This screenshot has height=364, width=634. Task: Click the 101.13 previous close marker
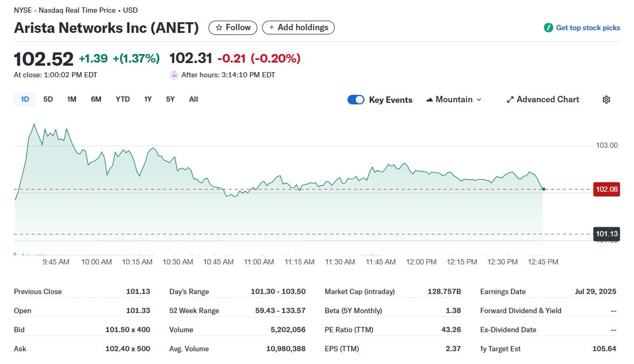[x=606, y=234]
